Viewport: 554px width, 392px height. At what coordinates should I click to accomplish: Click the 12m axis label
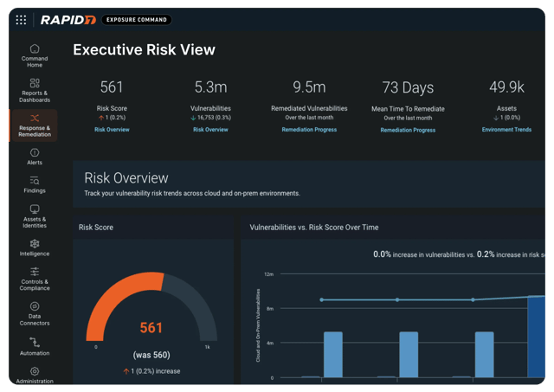pos(269,274)
